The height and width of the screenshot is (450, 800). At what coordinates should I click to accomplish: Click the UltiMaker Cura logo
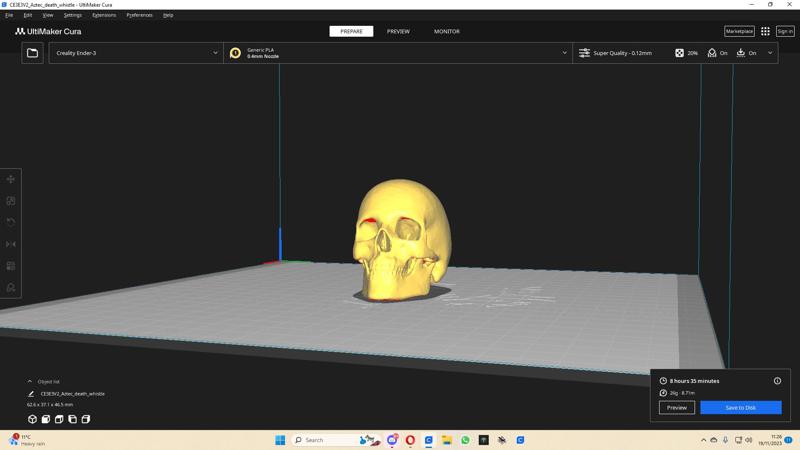pos(48,31)
